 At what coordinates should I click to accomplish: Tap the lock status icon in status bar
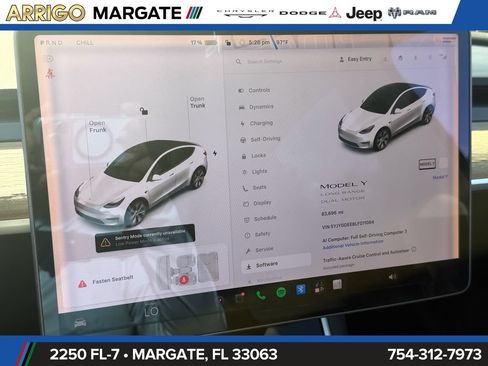pos(228,43)
